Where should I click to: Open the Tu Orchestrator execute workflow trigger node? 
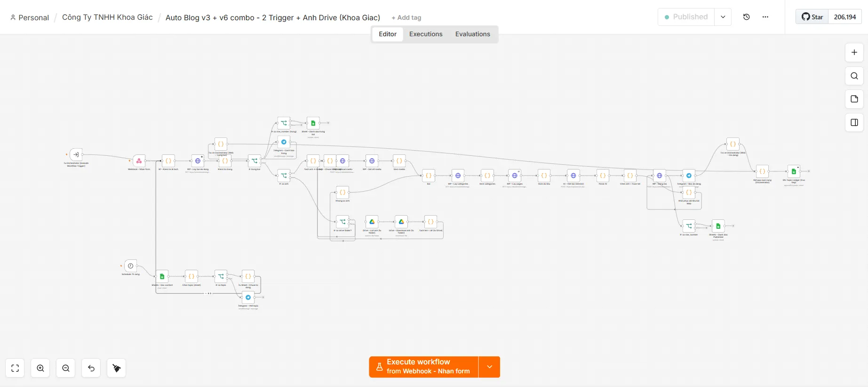click(x=76, y=154)
